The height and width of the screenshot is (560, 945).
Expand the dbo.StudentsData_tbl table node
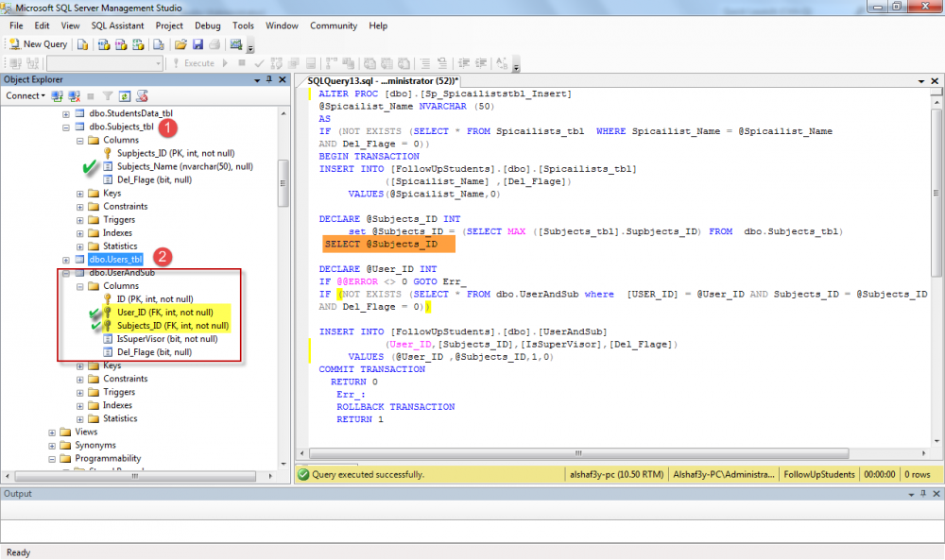66,114
